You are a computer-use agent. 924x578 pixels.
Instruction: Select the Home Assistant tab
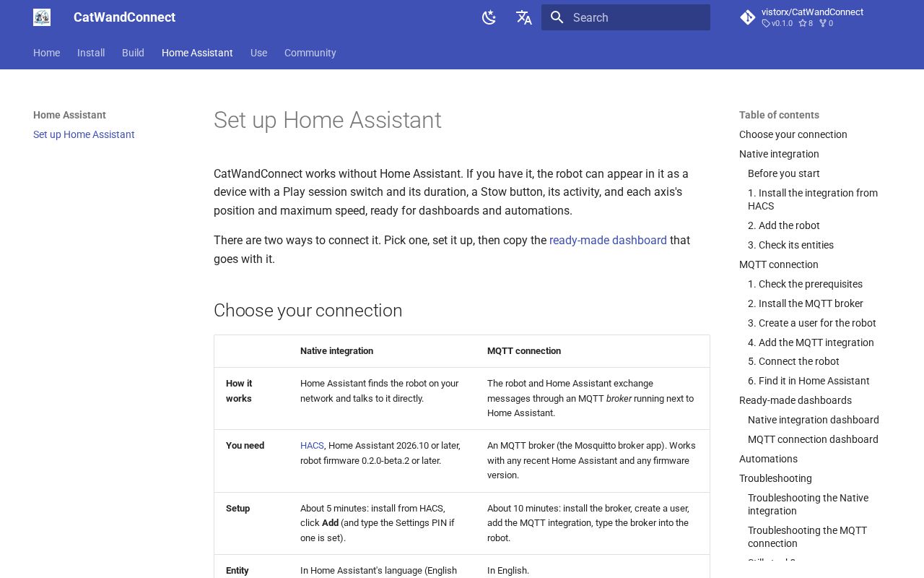coord(197,53)
